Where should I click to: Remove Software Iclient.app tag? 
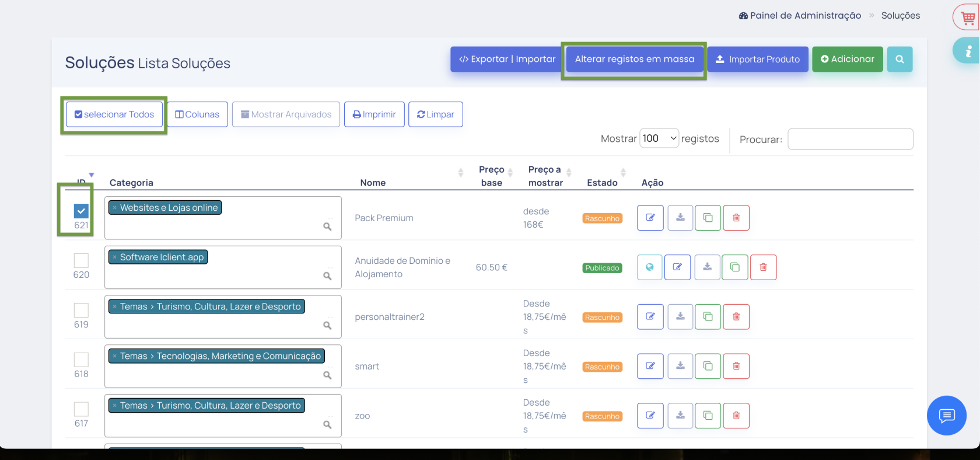(x=115, y=257)
